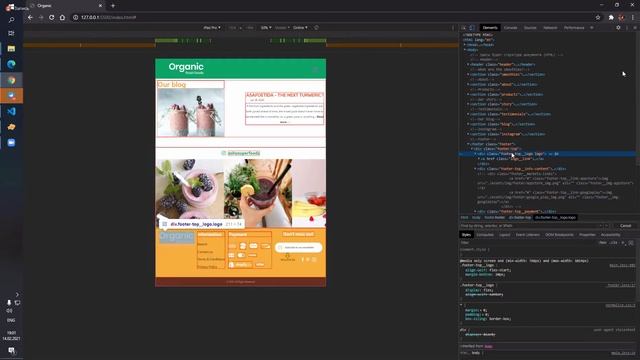Switch to the Sources tab
Screen dimensions: 640x360
530,28
